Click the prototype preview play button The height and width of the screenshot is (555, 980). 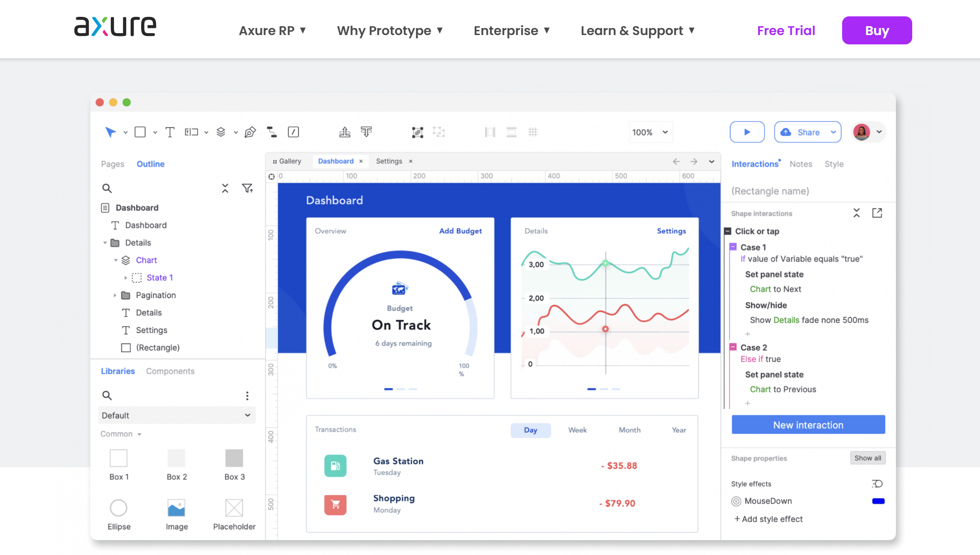(747, 132)
